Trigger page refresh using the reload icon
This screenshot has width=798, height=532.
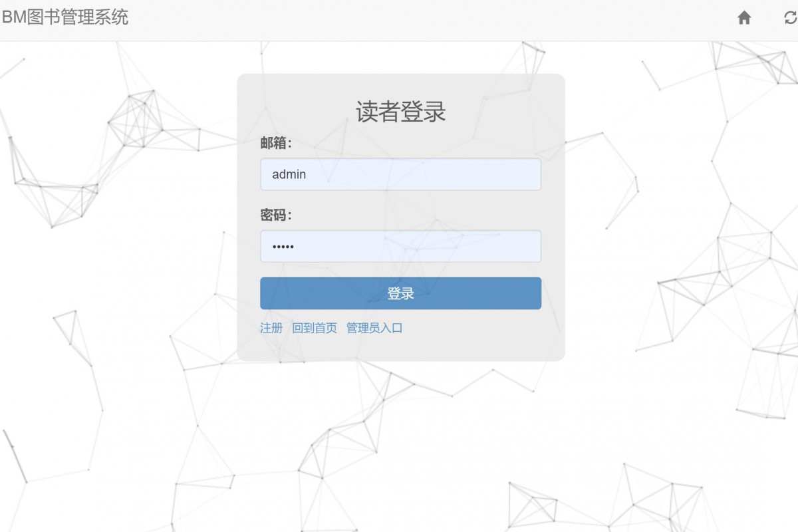coord(789,18)
